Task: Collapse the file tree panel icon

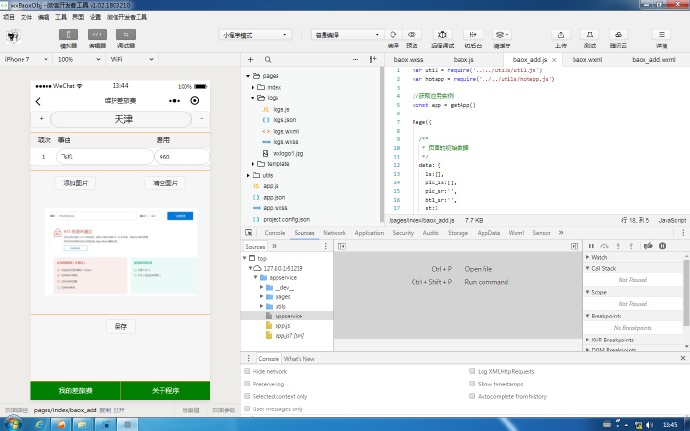Action: click(x=373, y=59)
